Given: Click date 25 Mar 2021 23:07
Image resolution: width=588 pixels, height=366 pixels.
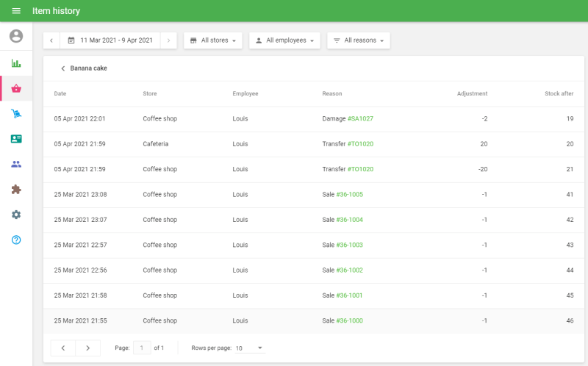Looking at the screenshot, I should pos(80,220).
